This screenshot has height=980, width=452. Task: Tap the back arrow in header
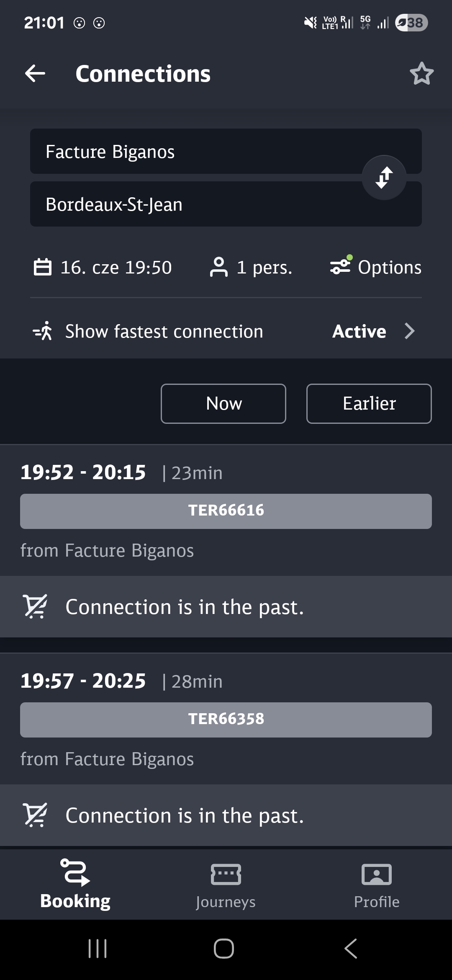(x=35, y=74)
